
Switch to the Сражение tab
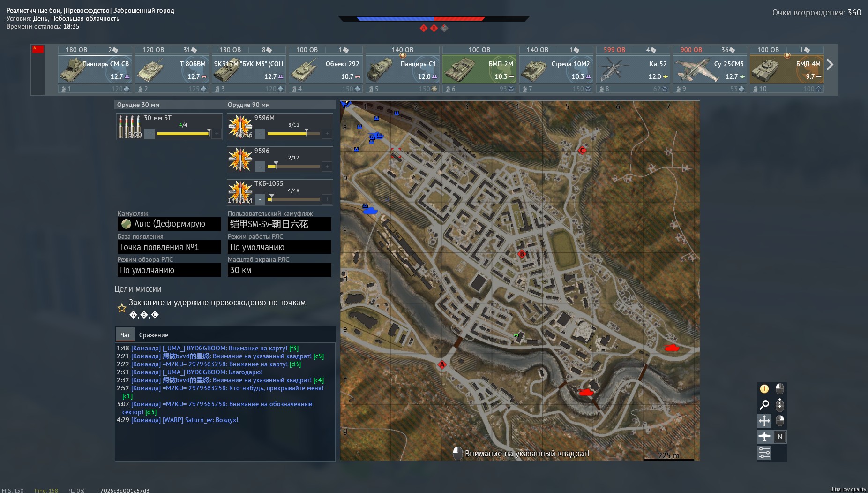tap(154, 335)
